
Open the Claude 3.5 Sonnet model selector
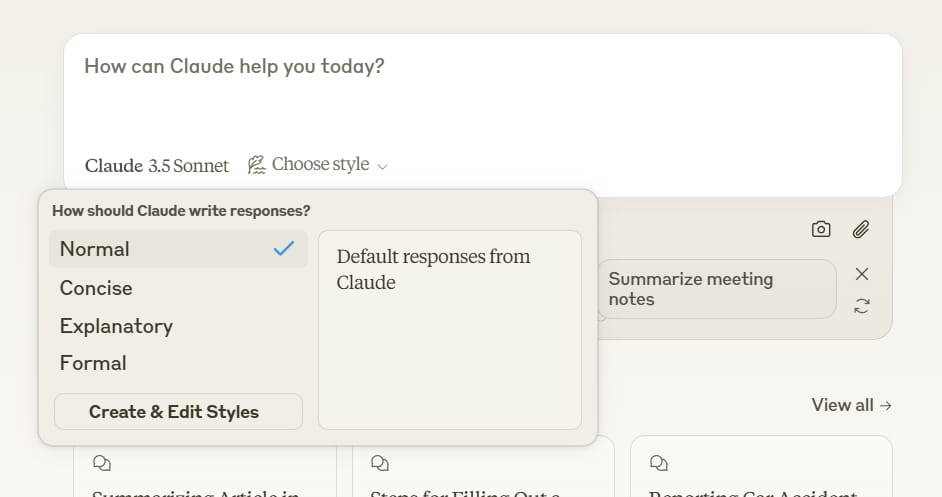click(x=157, y=166)
